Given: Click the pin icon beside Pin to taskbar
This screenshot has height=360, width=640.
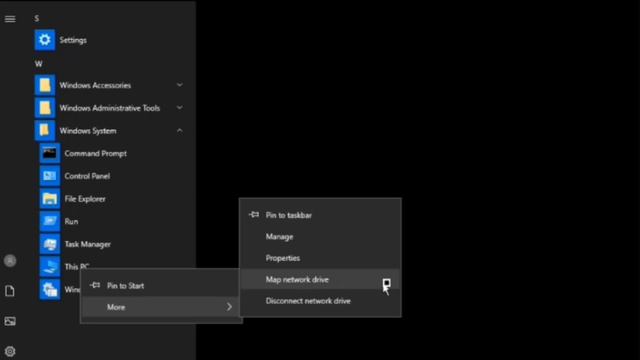Looking at the screenshot, I should (x=253, y=215).
